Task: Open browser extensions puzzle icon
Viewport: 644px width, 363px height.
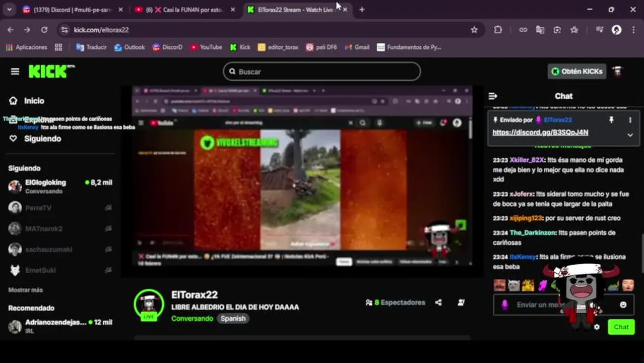Action: tap(498, 30)
